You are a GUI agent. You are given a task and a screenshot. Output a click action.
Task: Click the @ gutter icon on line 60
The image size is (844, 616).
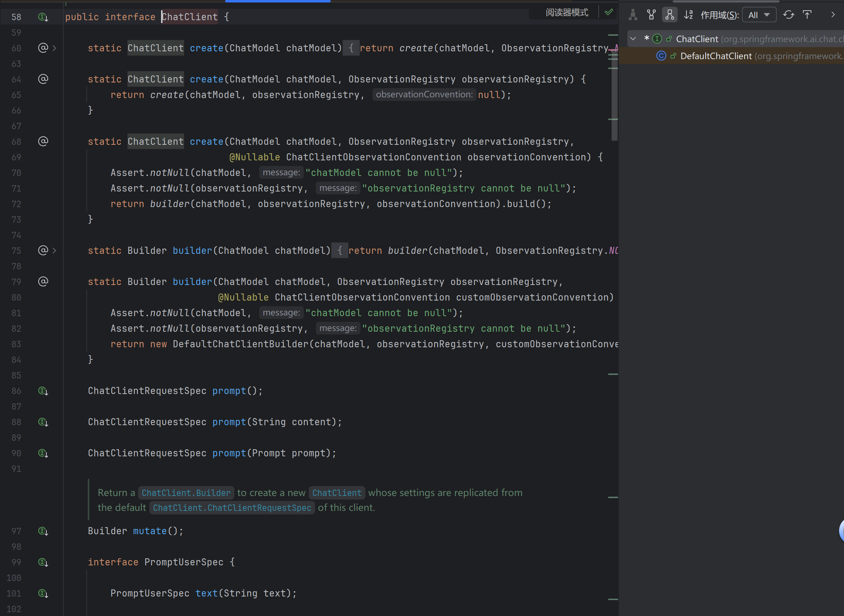click(43, 48)
